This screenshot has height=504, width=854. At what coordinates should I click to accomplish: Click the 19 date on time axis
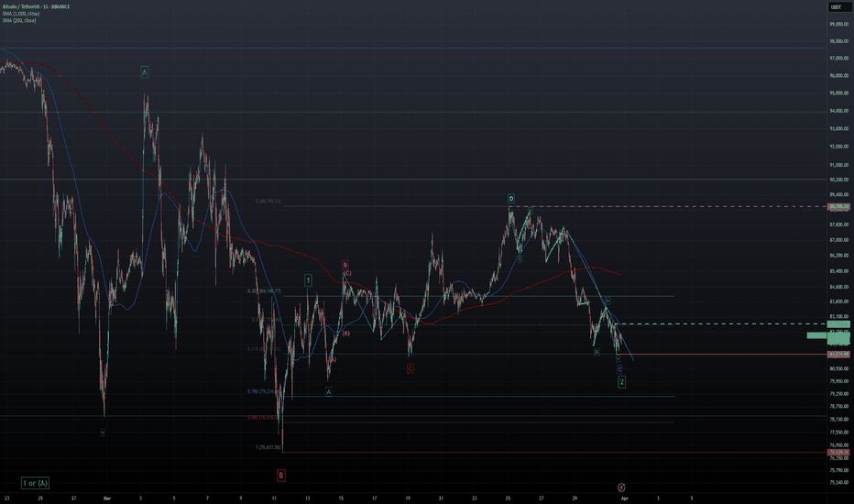click(x=408, y=498)
